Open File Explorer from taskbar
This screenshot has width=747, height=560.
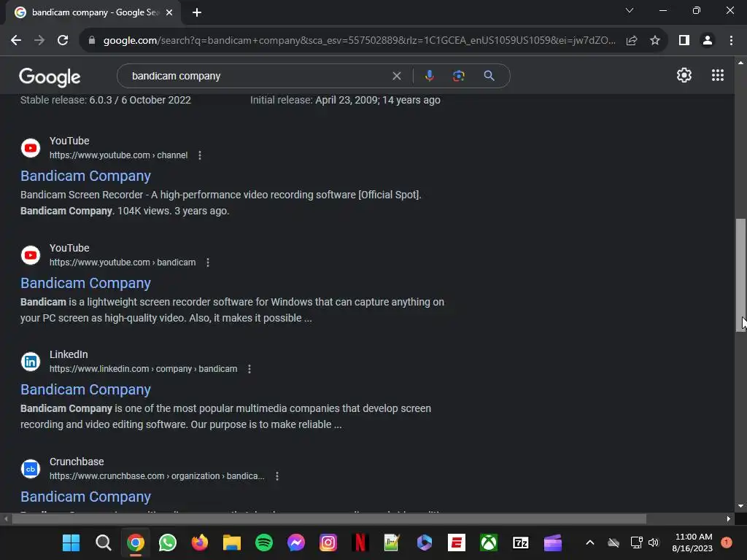point(231,542)
